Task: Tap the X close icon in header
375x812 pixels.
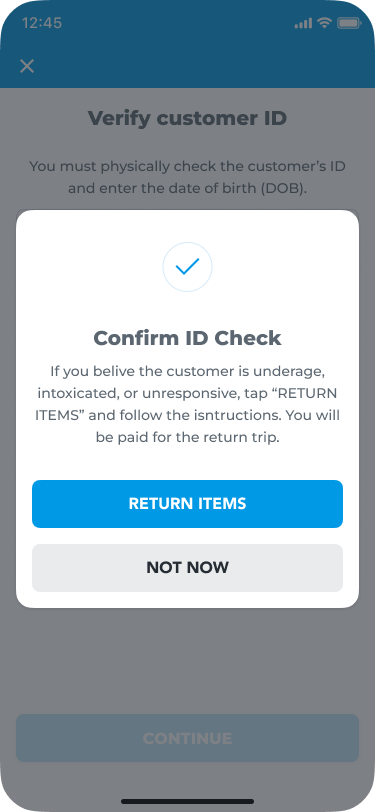Action: click(27, 66)
